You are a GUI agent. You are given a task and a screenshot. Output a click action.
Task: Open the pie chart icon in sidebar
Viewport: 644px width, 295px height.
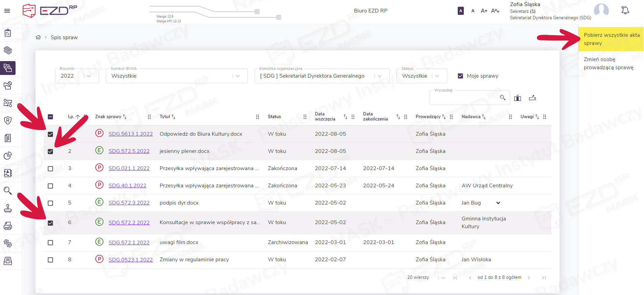[8, 156]
